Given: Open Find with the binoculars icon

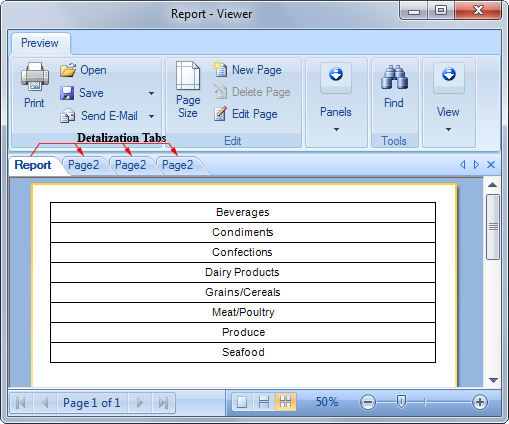Looking at the screenshot, I should click(x=394, y=77).
